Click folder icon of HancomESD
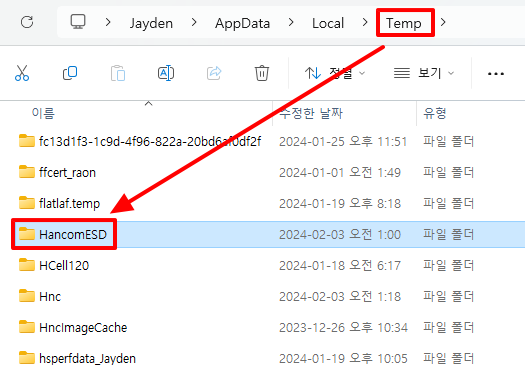 (27, 234)
